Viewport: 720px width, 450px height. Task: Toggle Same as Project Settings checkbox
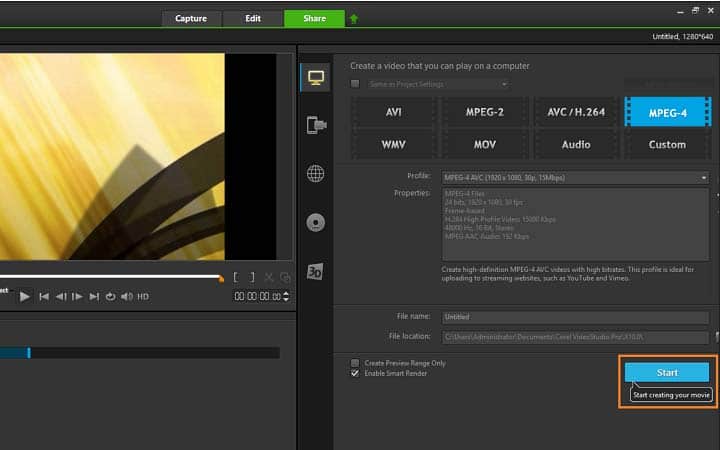coord(355,84)
